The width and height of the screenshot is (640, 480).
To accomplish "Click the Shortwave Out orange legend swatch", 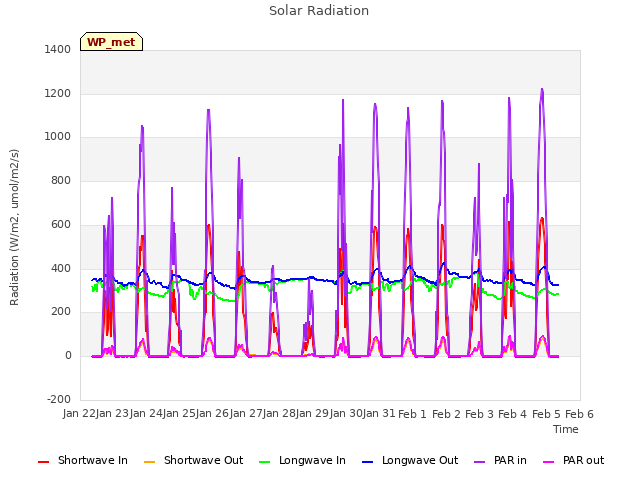I will [149, 462].
